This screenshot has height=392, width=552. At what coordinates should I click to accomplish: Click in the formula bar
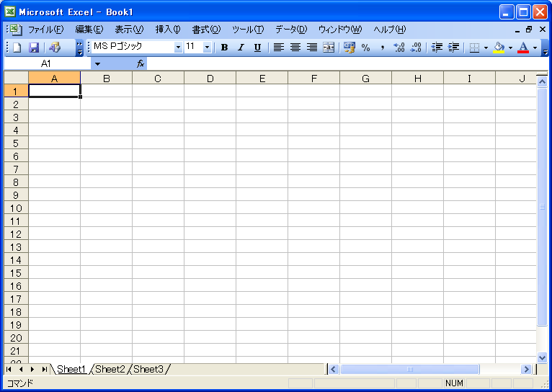click(347, 64)
